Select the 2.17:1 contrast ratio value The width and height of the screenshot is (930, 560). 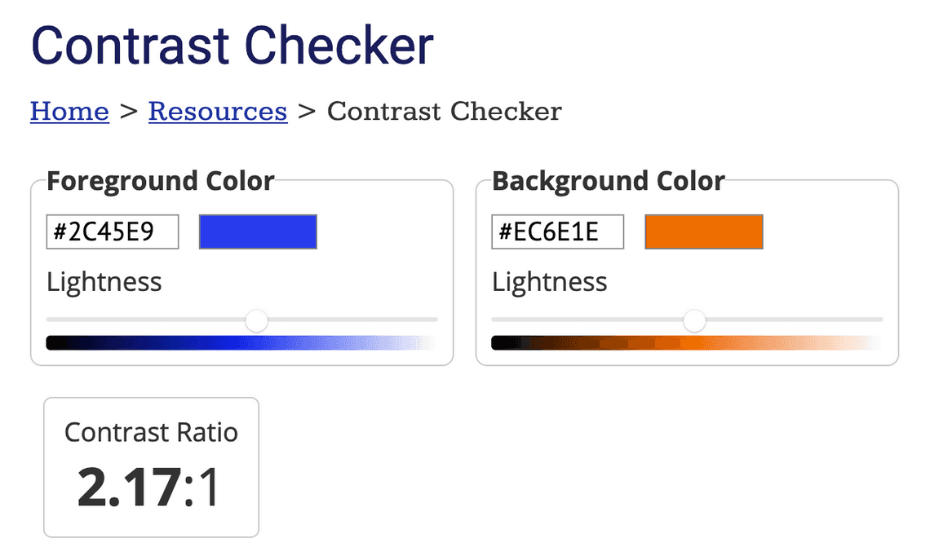coord(150,487)
